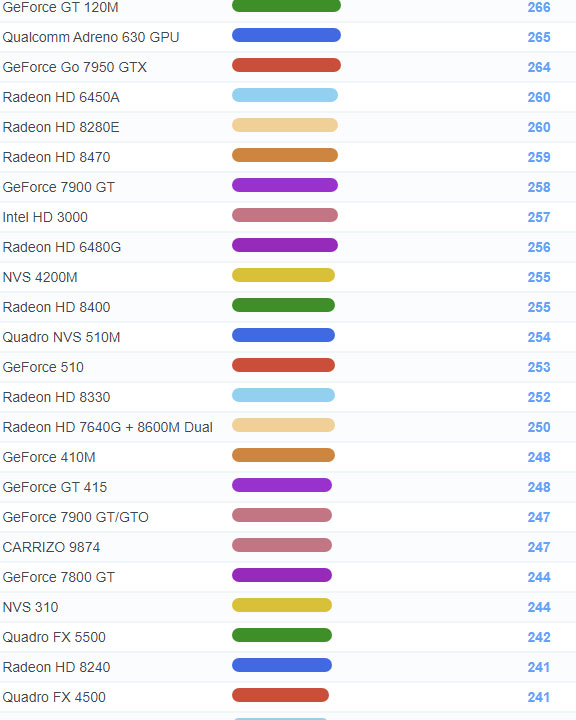Open Radeon HD 8470 details

pyautogui.click(x=56, y=157)
